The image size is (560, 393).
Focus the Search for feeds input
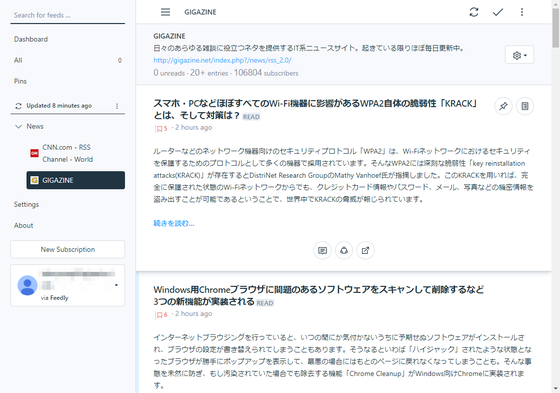[68, 15]
